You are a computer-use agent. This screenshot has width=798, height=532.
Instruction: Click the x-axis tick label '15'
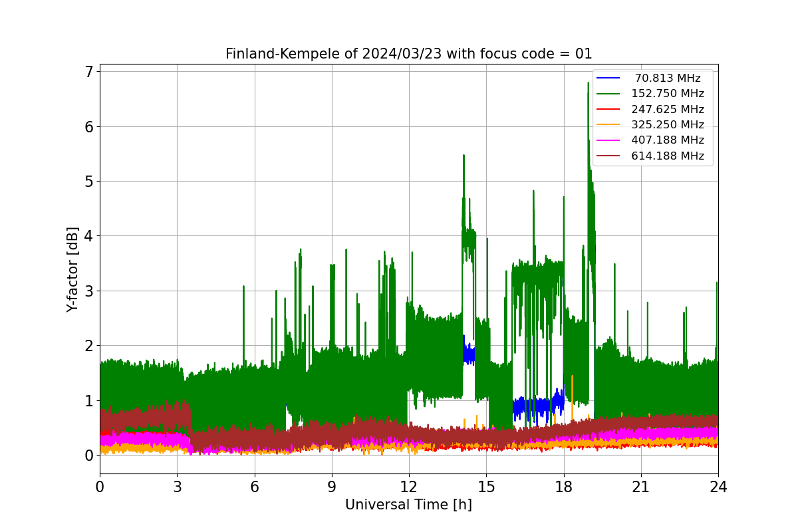click(x=486, y=487)
